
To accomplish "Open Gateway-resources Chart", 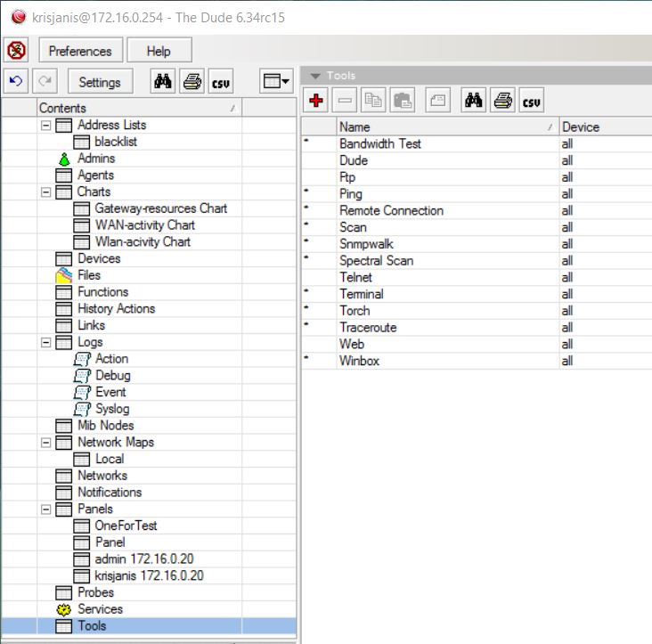I will [x=160, y=208].
